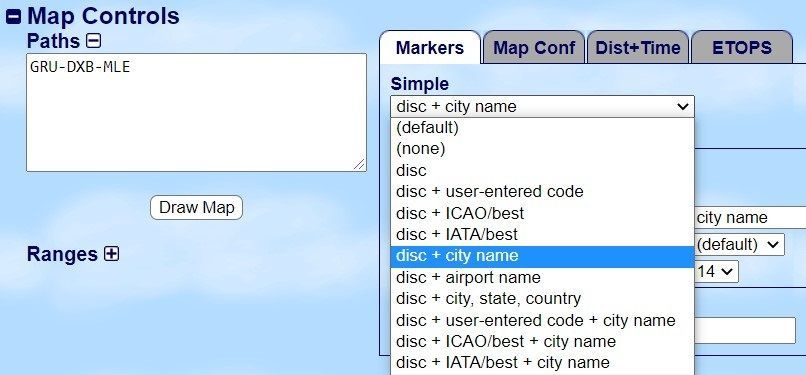This screenshot has width=806, height=375.
Task: Select disc + user-entered code + city name
Action: pos(542,321)
